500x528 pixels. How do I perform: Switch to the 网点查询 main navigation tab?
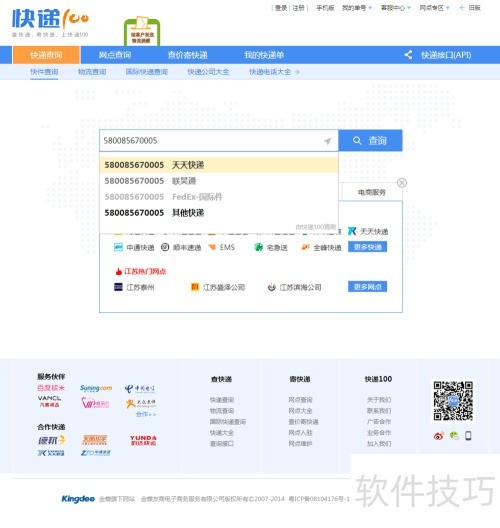pyautogui.click(x=115, y=55)
